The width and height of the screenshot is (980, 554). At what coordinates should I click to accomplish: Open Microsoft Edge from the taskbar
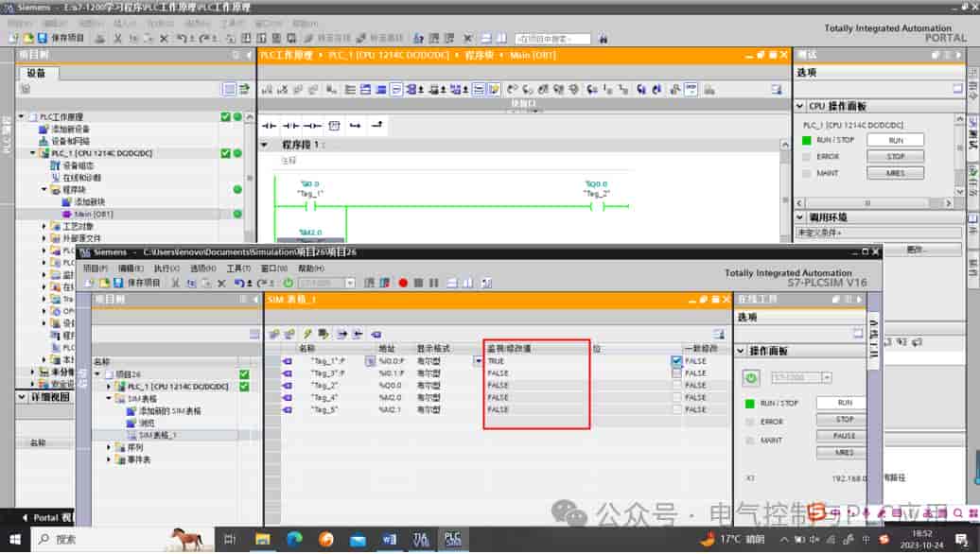[294, 539]
